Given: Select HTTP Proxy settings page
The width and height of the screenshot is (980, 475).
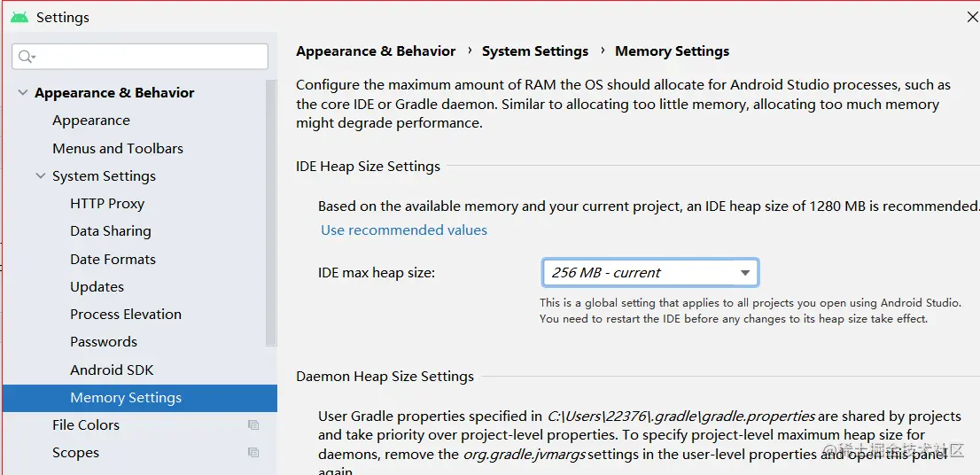Looking at the screenshot, I should (107, 204).
